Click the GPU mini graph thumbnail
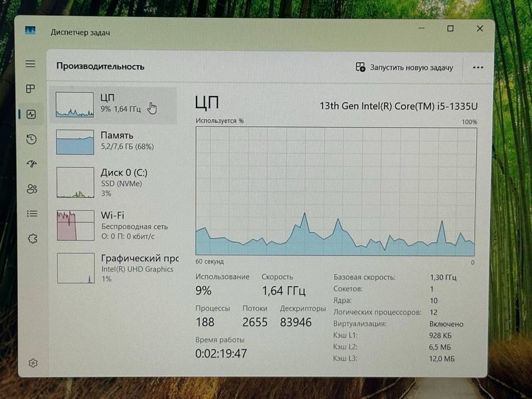 point(76,268)
